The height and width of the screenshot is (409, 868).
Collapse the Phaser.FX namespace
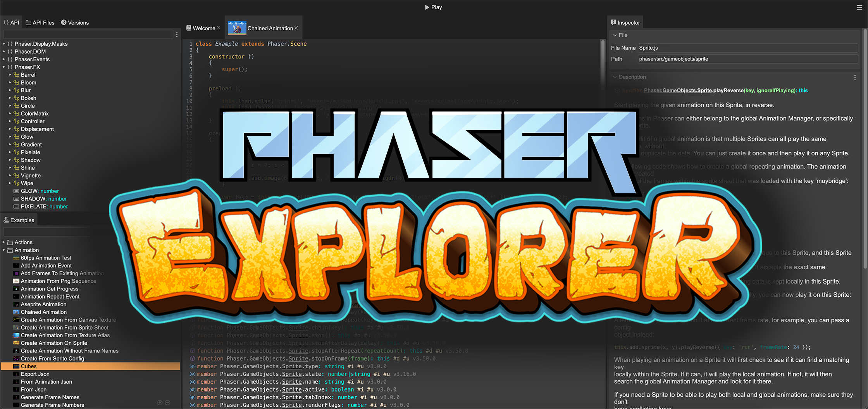pos(4,67)
